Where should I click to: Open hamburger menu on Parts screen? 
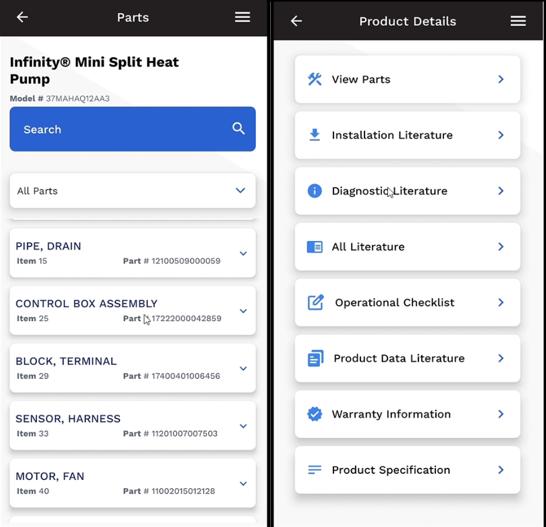(242, 17)
